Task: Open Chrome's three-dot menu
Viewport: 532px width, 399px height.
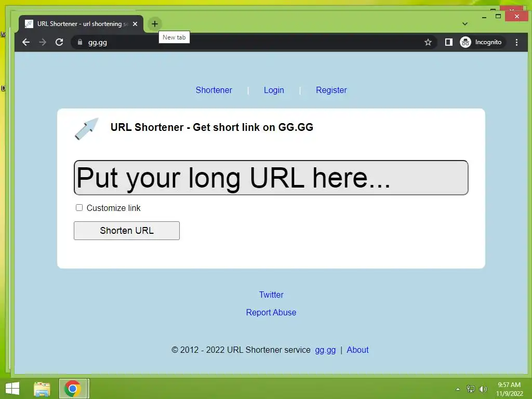Action: coord(516,42)
